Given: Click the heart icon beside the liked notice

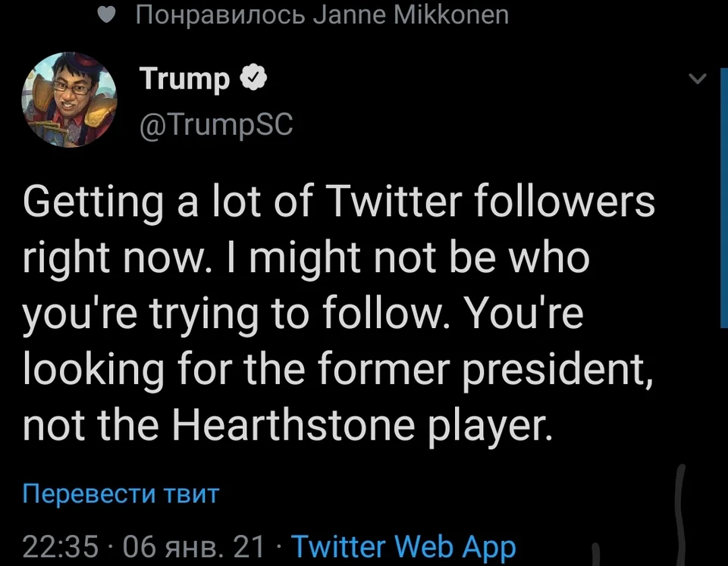Looking at the screenshot, I should pos(109,15).
